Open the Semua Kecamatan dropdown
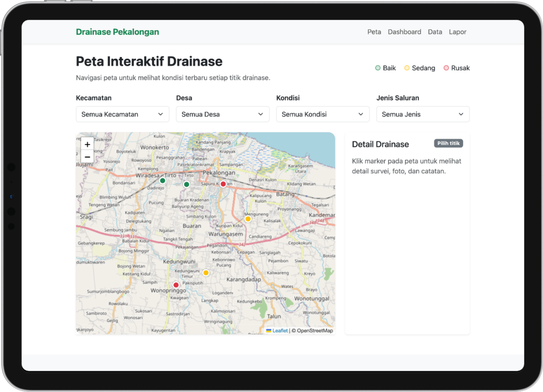Viewport: 543px width, 392px height. 122,114
